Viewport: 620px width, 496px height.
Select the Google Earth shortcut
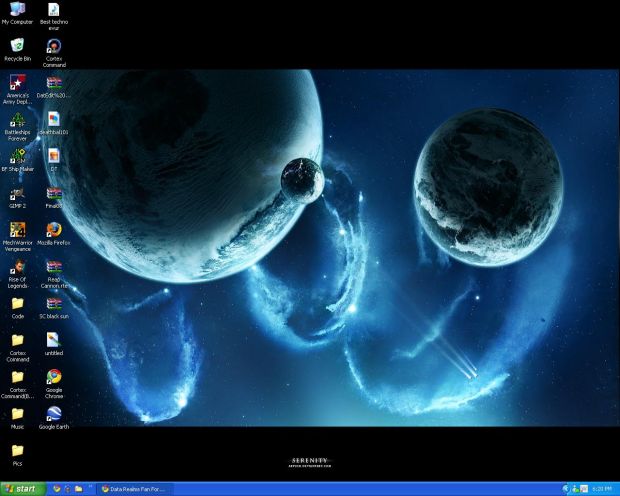(x=54, y=418)
